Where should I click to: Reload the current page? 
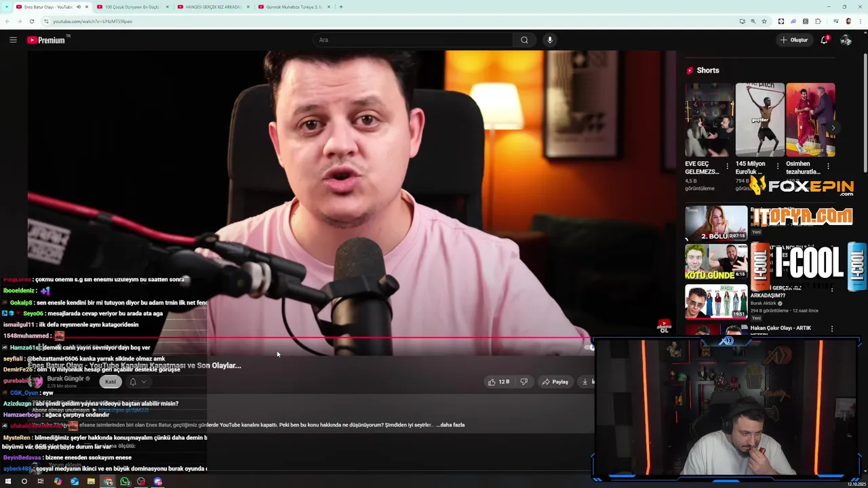(31, 21)
